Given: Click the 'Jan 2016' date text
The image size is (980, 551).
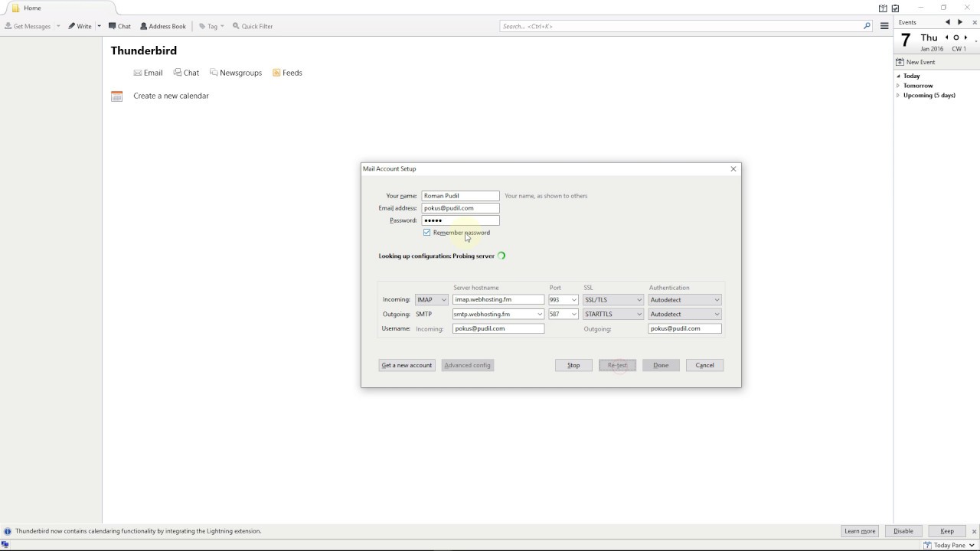Looking at the screenshot, I should pyautogui.click(x=932, y=49).
